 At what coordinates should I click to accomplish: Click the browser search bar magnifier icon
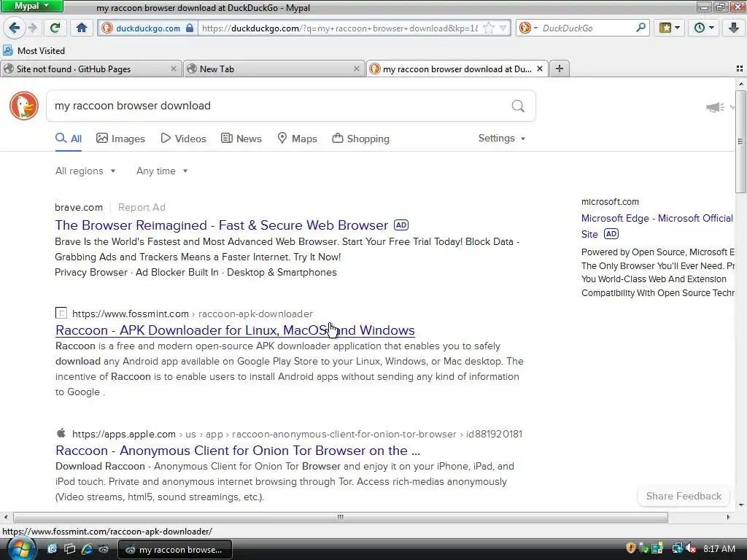coord(640,28)
